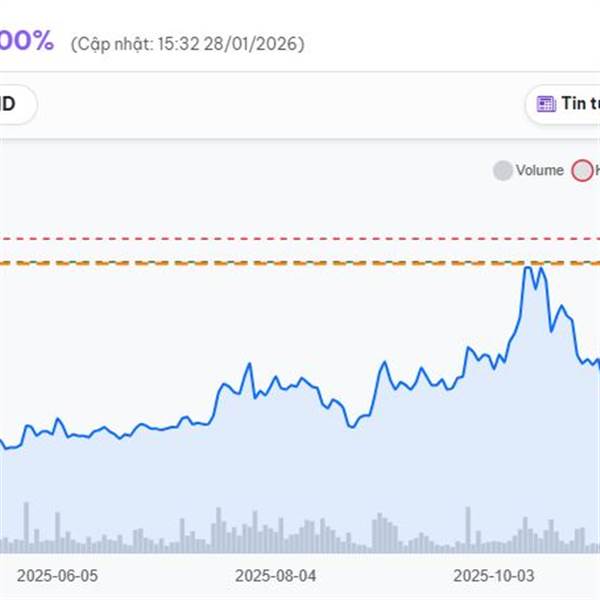The width and height of the screenshot is (600, 600).
Task: Click the calendar icon beside Tin tức
Action: [x=546, y=104]
